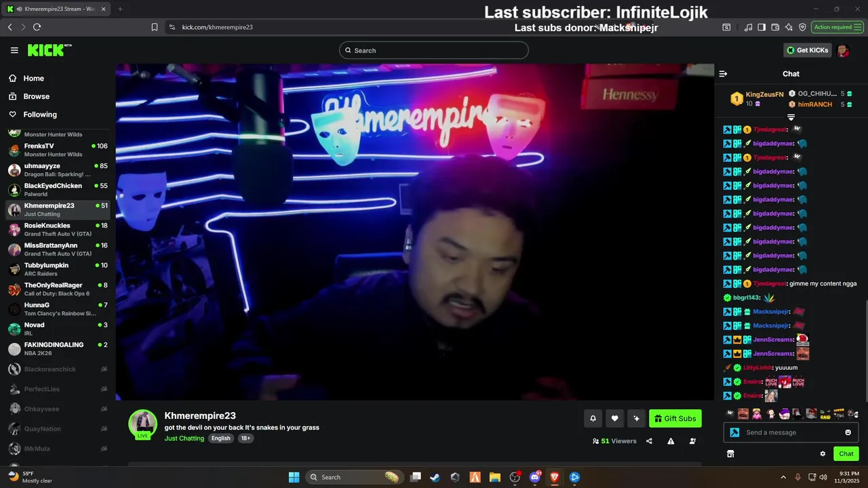This screenshot has width=868, height=488.
Task: Open FAKINGDINGALING channel in the sidebar
Action: click(x=58, y=349)
